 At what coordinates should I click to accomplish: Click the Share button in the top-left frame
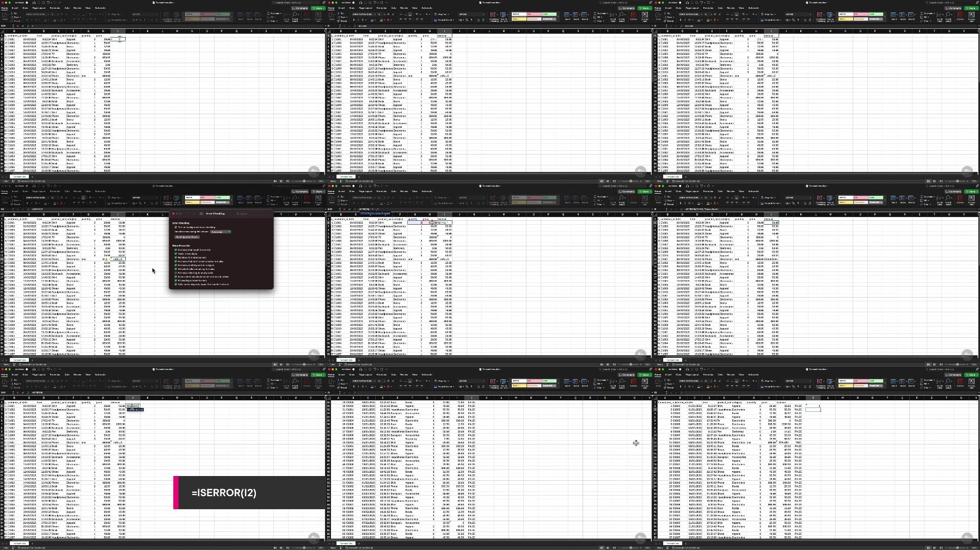[318, 8]
